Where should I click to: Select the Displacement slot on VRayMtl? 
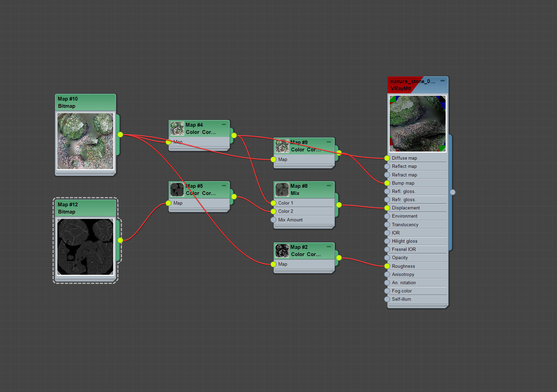(x=417, y=208)
